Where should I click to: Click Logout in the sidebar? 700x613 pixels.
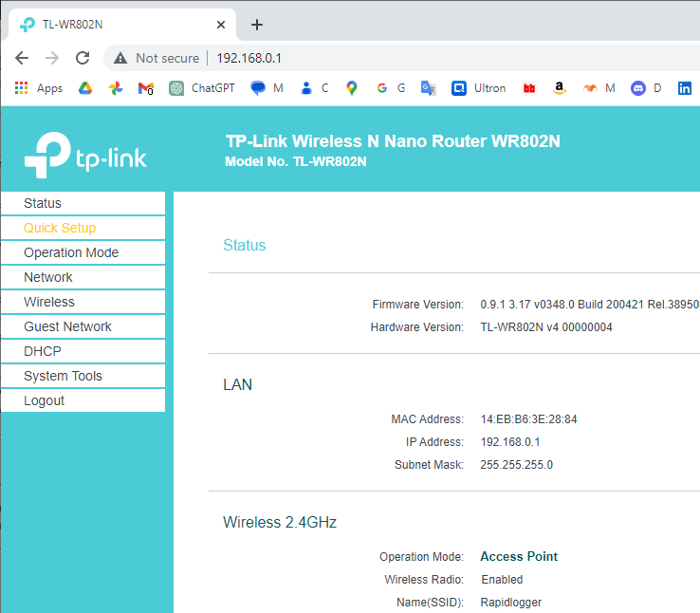point(83,400)
